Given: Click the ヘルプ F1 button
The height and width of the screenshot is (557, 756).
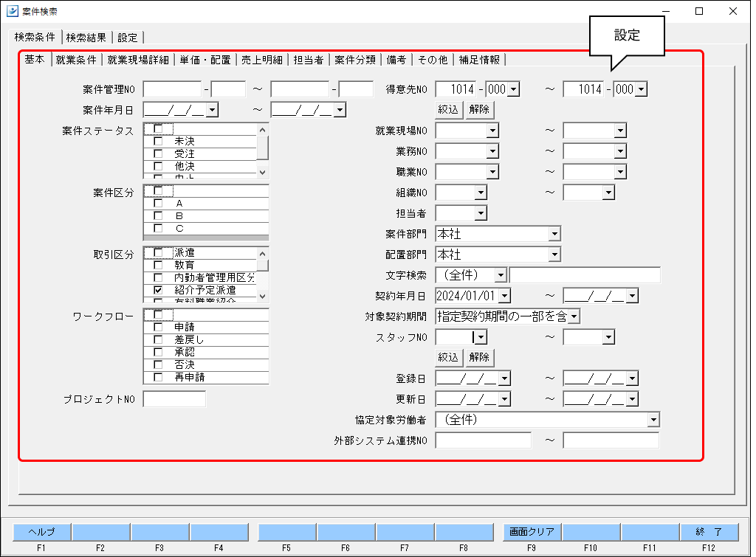Looking at the screenshot, I should tap(42, 532).
